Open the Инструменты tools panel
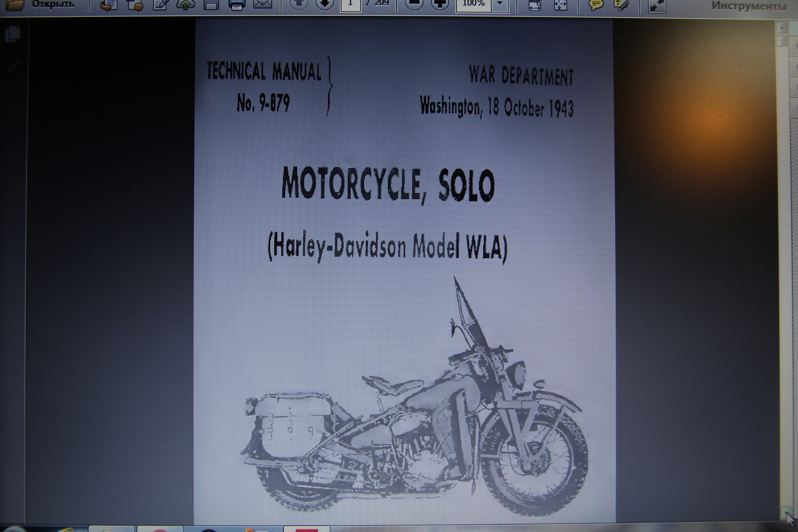The height and width of the screenshot is (532, 798). click(x=749, y=6)
